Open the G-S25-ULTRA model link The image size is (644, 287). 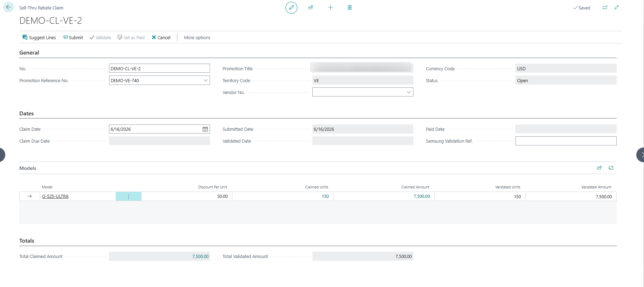click(x=55, y=196)
